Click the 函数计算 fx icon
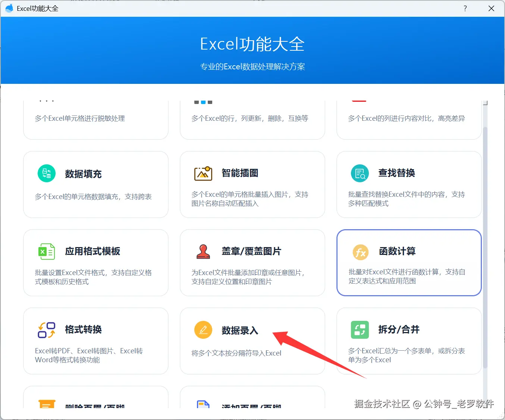505x420 pixels. tap(361, 252)
